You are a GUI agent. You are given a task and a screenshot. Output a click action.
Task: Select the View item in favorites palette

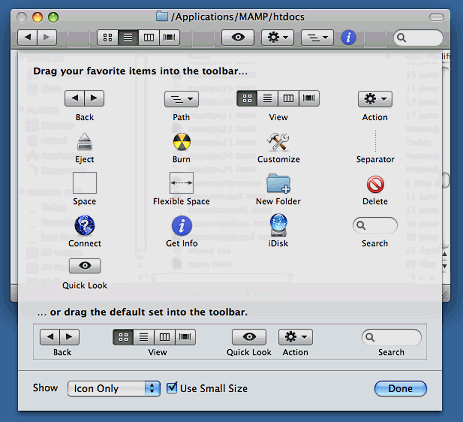pyautogui.click(x=278, y=98)
